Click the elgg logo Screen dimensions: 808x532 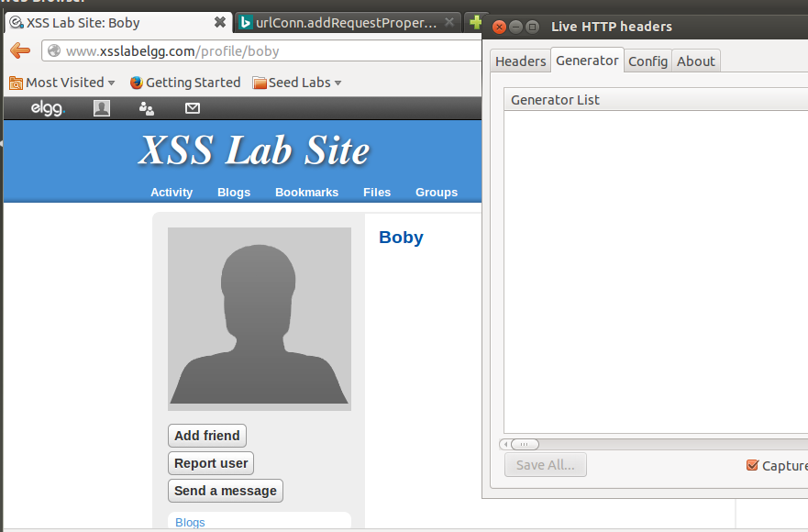[x=48, y=108]
